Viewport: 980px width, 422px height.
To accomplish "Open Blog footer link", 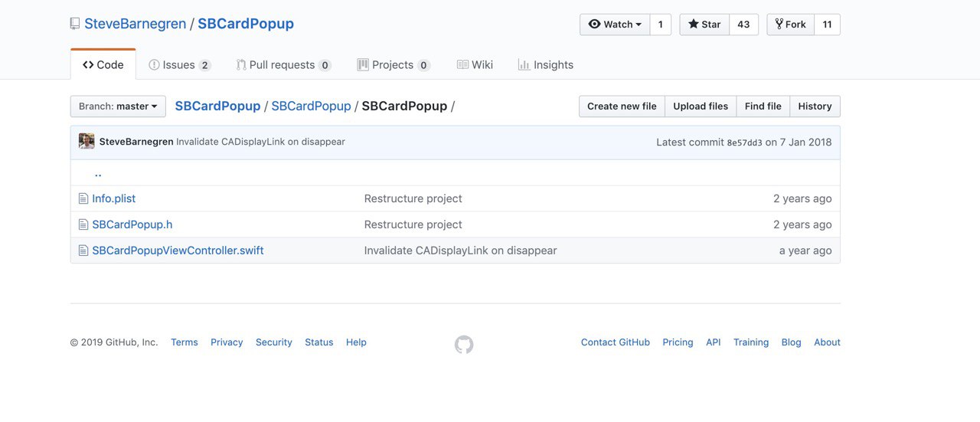I will pos(792,342).
